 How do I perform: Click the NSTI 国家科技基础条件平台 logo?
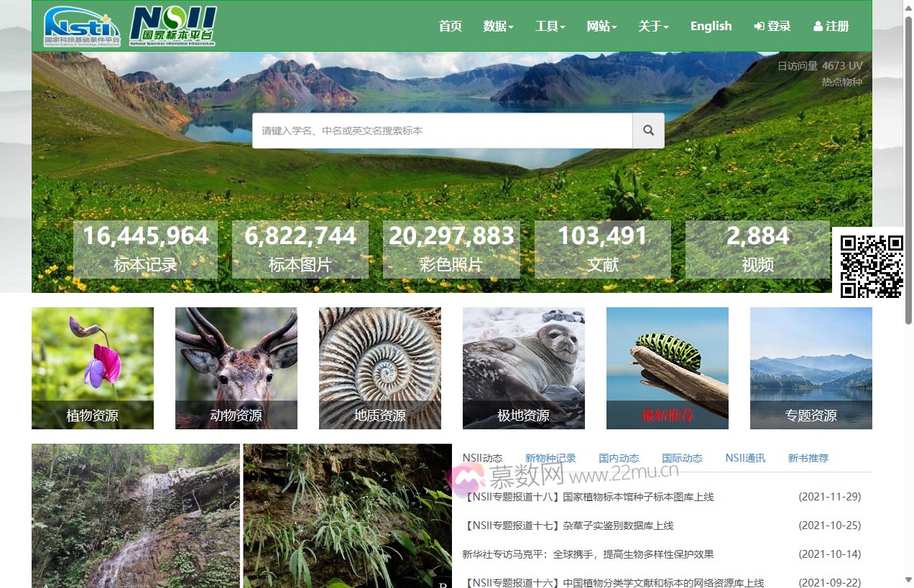[80, 26]
